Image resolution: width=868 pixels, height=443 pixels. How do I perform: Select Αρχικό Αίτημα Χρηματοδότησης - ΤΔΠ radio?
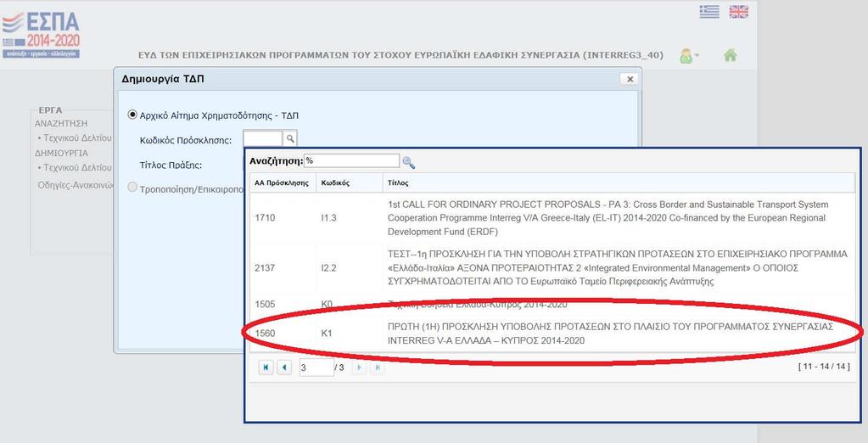(132, 115)
